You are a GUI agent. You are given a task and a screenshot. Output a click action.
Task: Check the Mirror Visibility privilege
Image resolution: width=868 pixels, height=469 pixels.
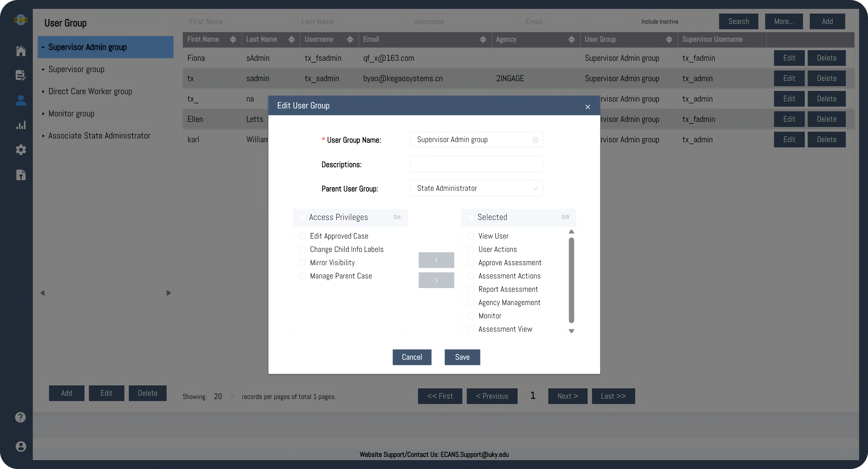(x=302, y=263)
